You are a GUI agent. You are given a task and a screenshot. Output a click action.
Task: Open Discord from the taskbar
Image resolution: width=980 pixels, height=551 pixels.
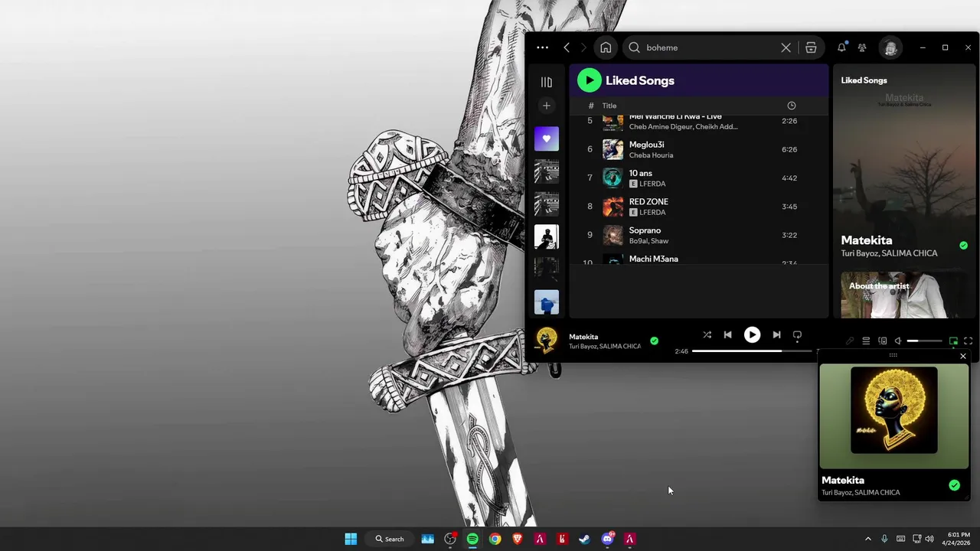(608, 539)
